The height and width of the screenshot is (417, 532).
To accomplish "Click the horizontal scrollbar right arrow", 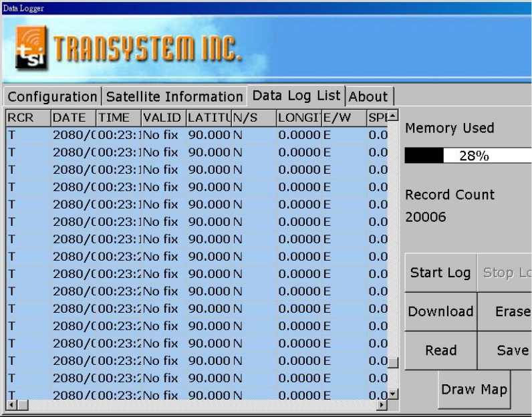I will click(x=382, y=405).
